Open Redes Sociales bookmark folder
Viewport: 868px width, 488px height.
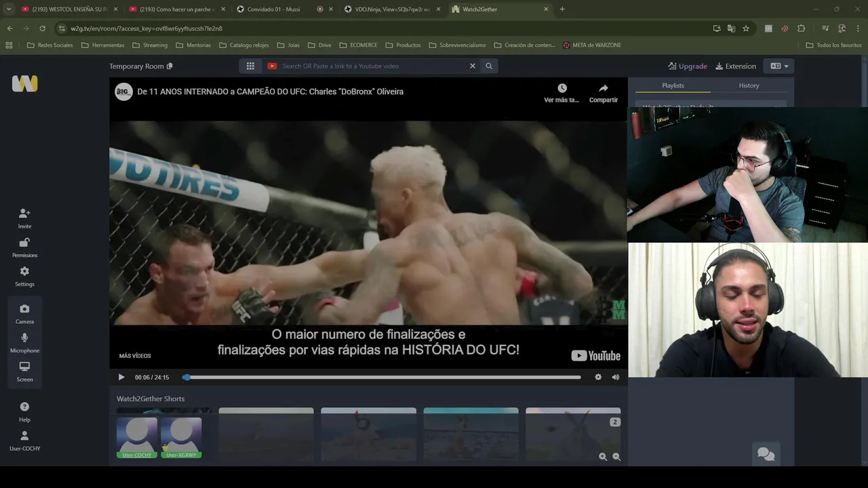point(50,45)
